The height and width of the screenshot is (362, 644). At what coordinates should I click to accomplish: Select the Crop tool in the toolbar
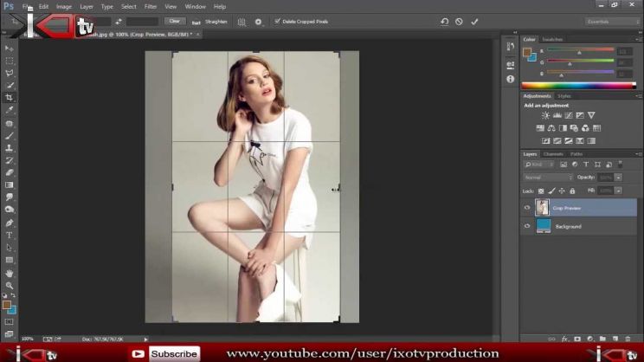pyautogui.click(x=10, y=98)
